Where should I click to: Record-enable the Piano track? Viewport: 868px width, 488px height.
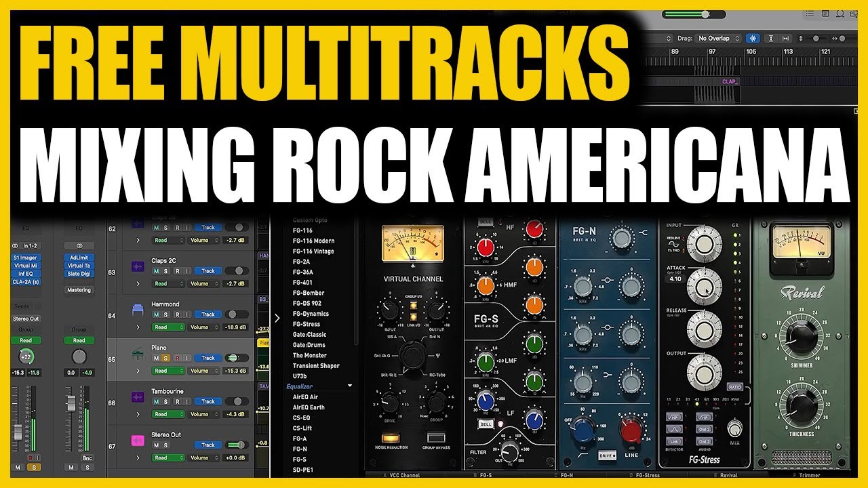178,358
